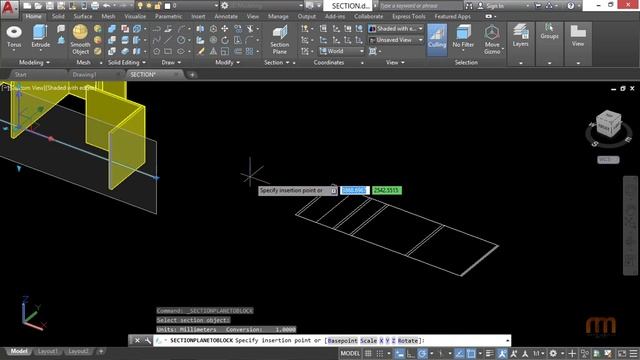Toggle dynamic input in status bar
The height and width of the screenshot is (360, 640).
(400, 353)
